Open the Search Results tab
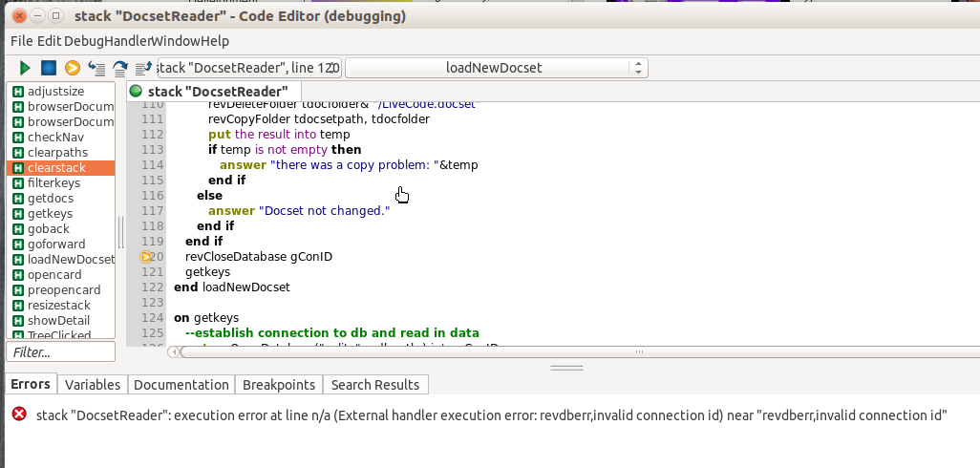980x468 pixels. coord(375,384)
